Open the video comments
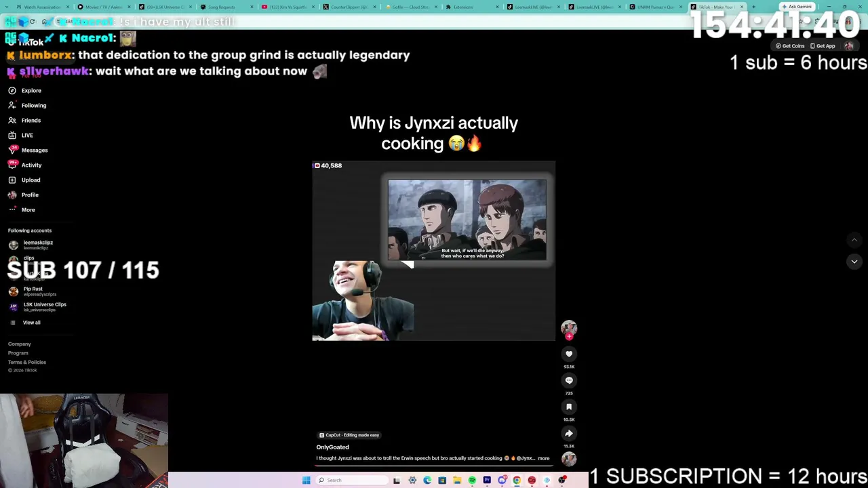Viewport: 868px width, 488px height. pyautogui.click(x=569, y=380)
